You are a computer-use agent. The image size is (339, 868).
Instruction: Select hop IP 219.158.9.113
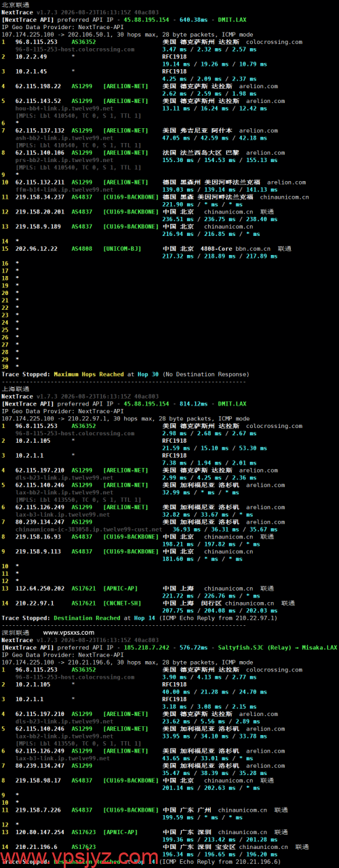[38, 552]
